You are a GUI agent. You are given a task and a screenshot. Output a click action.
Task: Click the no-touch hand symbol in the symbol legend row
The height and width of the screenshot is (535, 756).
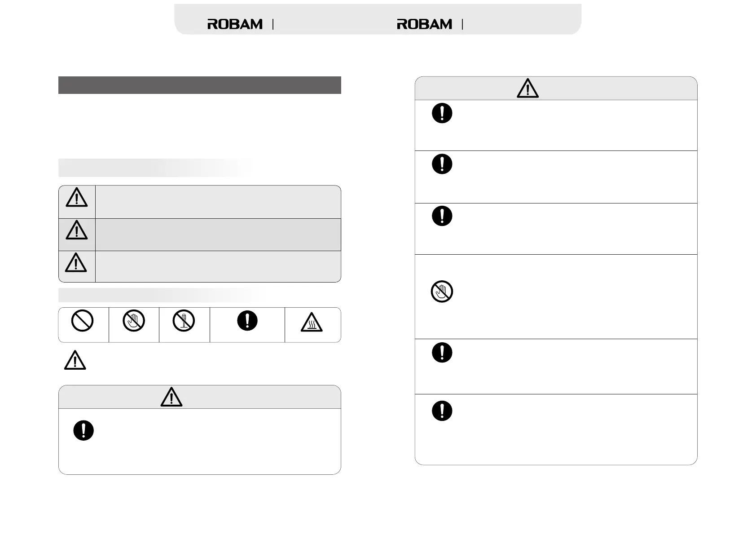coord(134,321)
